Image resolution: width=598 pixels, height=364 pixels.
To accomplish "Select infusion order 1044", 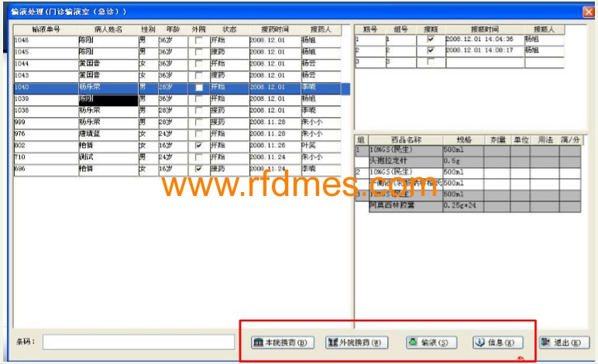I will click(177, 64).
